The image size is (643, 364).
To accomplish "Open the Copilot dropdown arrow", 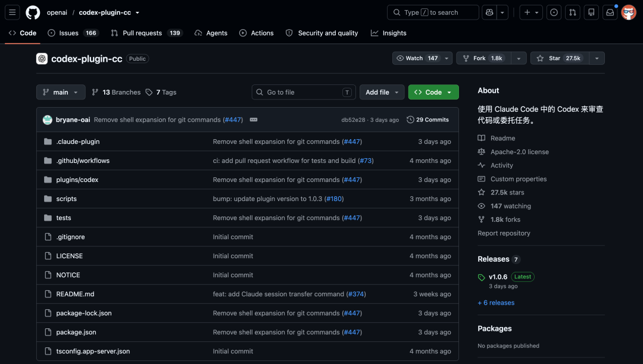I will tap(502, 12).
